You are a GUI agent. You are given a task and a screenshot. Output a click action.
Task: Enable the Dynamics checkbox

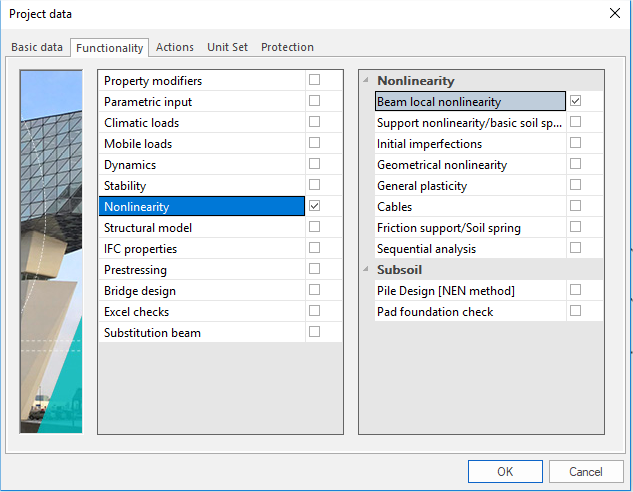click(315, 164)
